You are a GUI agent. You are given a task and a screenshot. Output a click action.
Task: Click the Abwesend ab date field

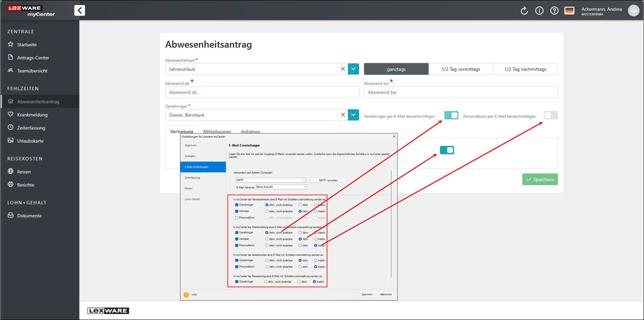coord(262,92)
